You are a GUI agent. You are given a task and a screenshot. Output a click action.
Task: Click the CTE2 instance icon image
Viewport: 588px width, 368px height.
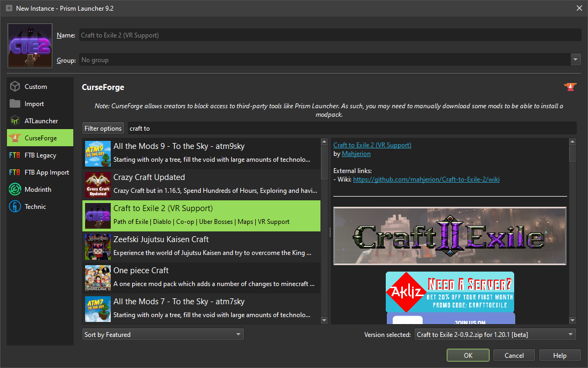click(x=30, y=46)
